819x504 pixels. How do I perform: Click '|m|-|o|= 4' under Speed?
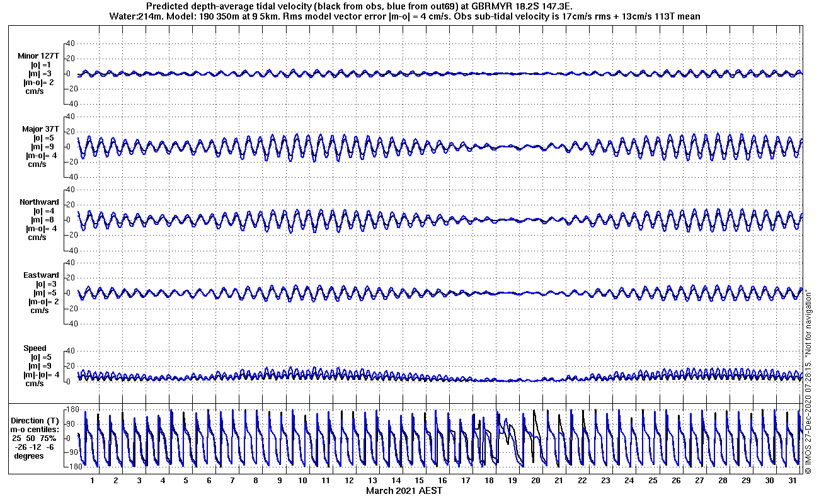(x=42, y=375)
